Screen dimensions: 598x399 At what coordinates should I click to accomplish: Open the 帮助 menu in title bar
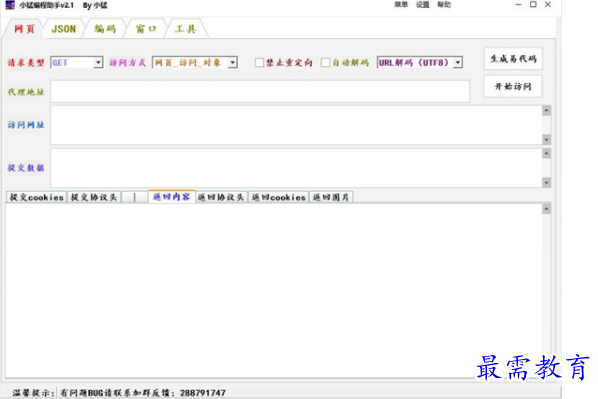point(444,5)
